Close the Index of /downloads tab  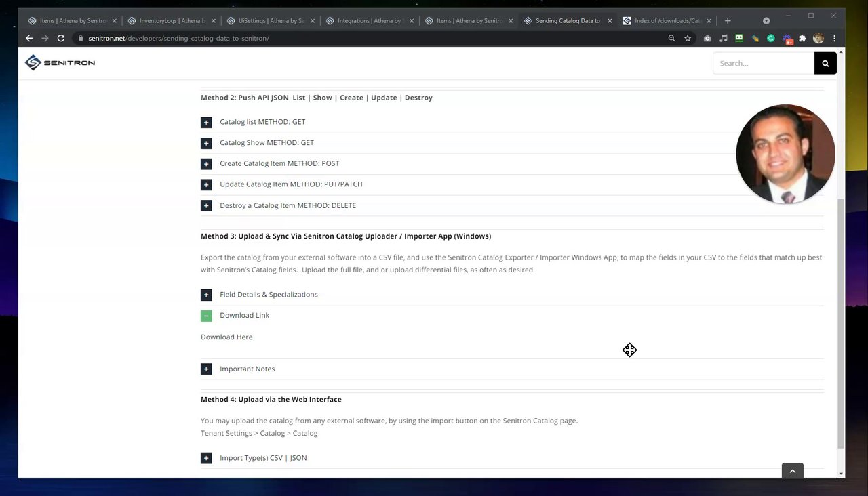pos(709,21)
